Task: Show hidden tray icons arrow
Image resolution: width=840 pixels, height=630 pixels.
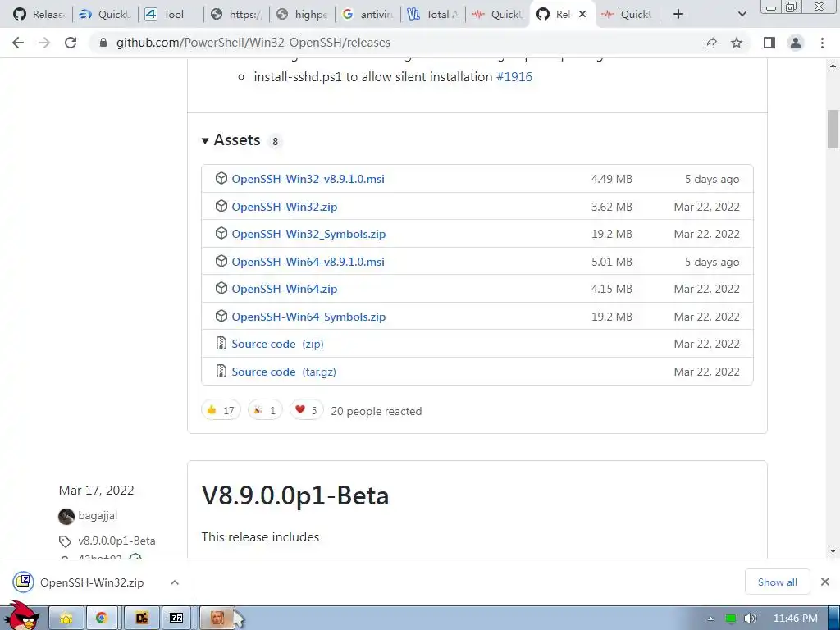Action: (710, 619)
